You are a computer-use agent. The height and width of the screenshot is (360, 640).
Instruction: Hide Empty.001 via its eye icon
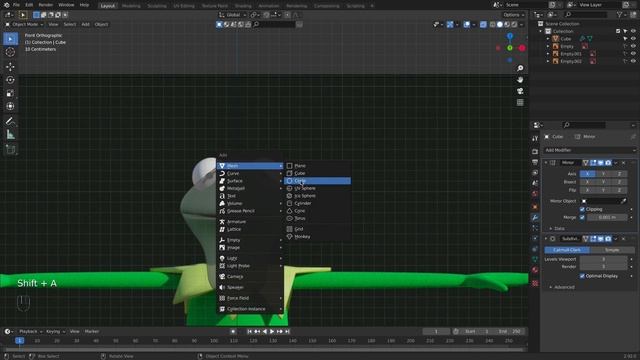pyautogui.click(x=633, y=53)
